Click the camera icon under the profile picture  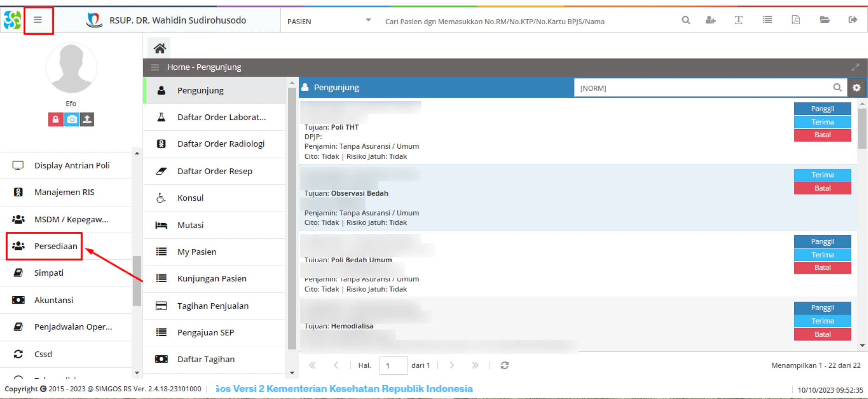coord(72,119)
